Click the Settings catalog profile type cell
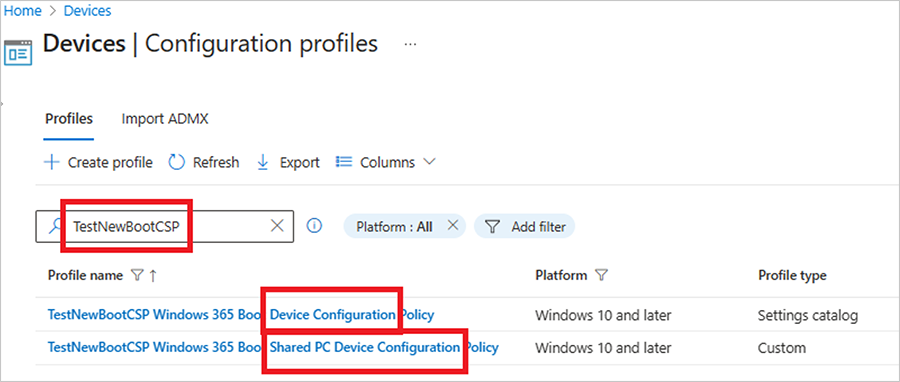900x382 pixels. click(x=808, y=314)
